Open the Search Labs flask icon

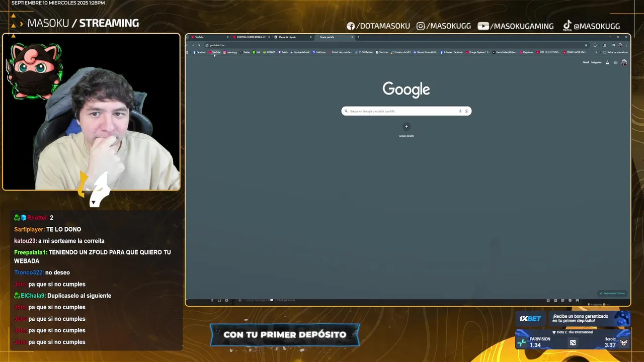pos(607,62)
